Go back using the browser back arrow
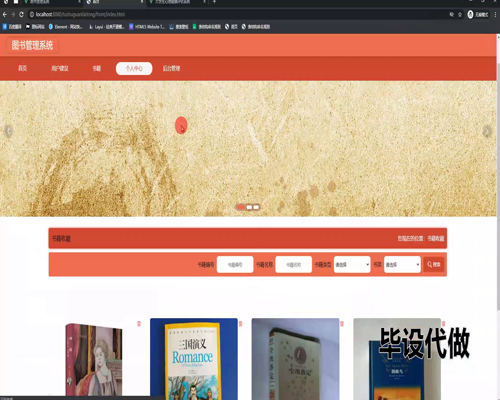 point(5,14)
